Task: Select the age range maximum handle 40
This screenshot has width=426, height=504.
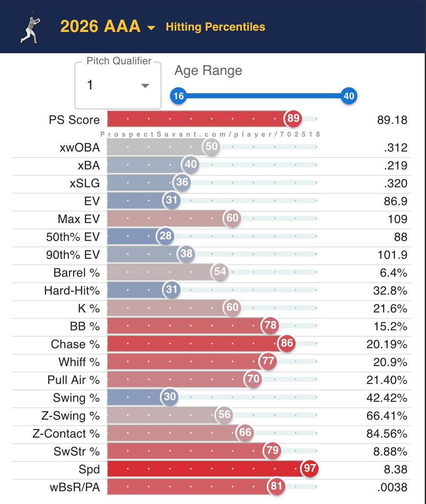Action: tap(349, 96)
